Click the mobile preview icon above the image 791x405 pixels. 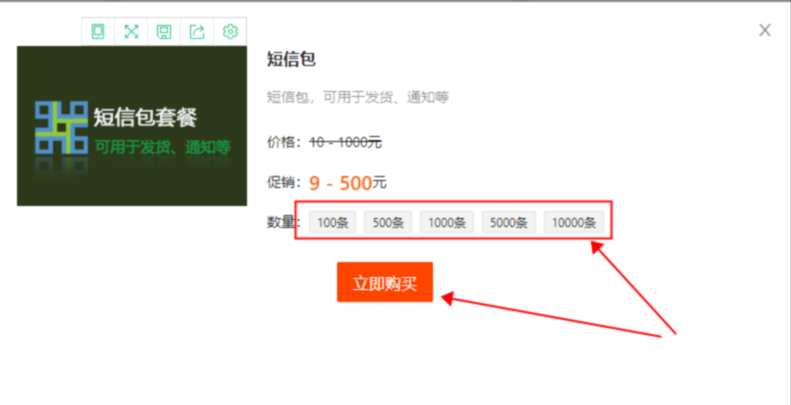coord(98,32)
